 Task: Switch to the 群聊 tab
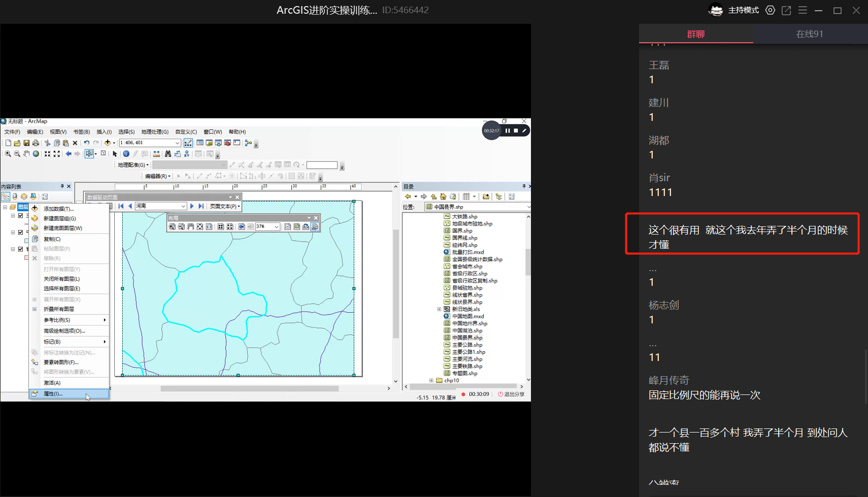(696, 34)
